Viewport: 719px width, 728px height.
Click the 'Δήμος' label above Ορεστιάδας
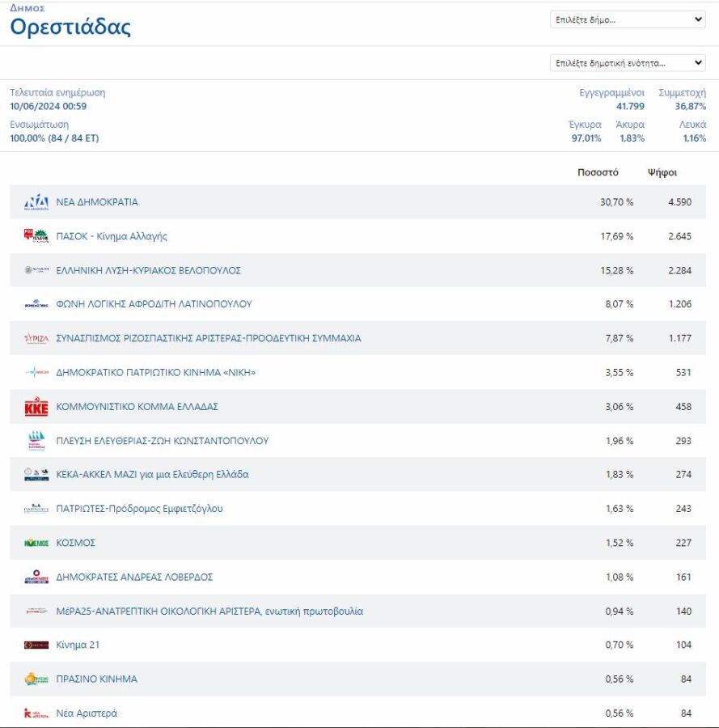point(27,8)
